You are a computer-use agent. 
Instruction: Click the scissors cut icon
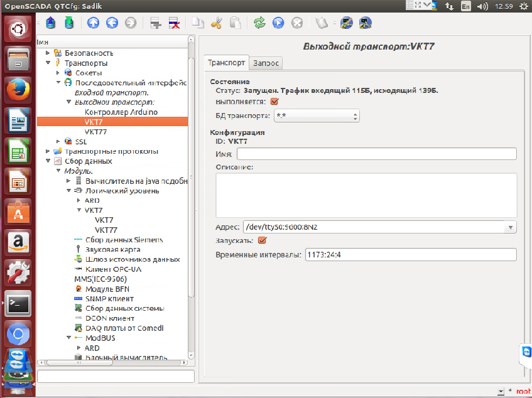217,23
